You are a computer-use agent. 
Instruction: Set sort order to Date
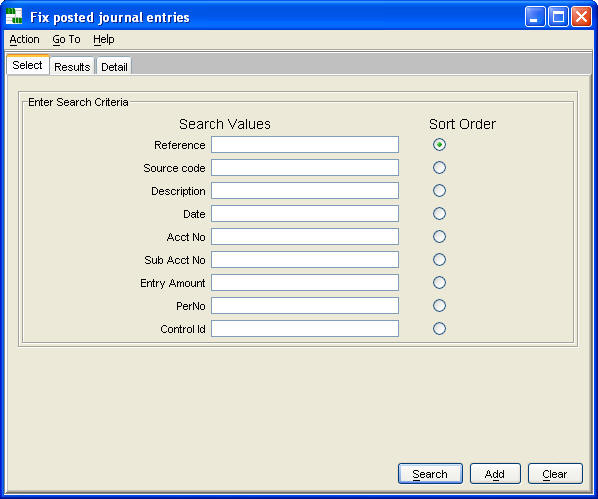click(x=439, y=214)
